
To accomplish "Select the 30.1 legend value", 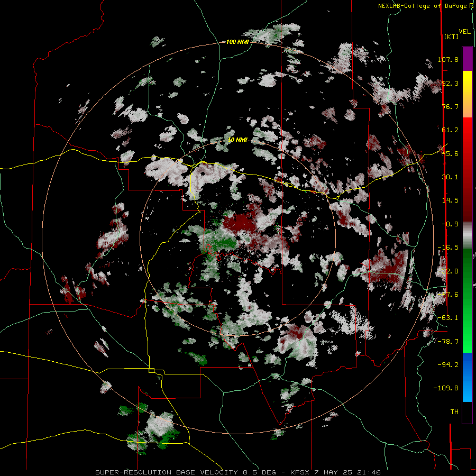I will 450,177.
